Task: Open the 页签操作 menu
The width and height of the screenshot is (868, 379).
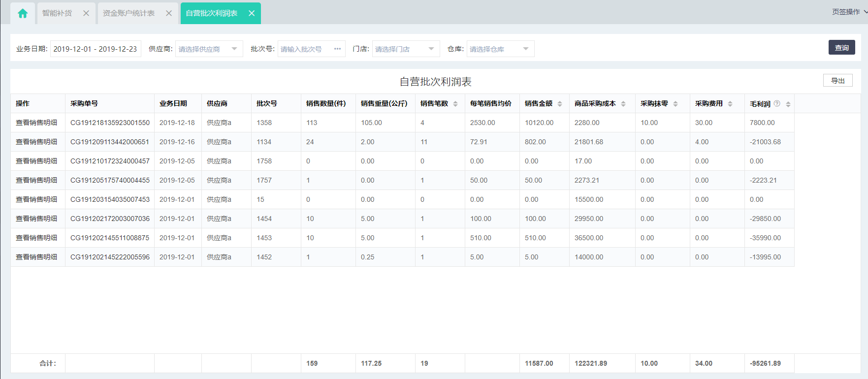Action: coord(849,12)
